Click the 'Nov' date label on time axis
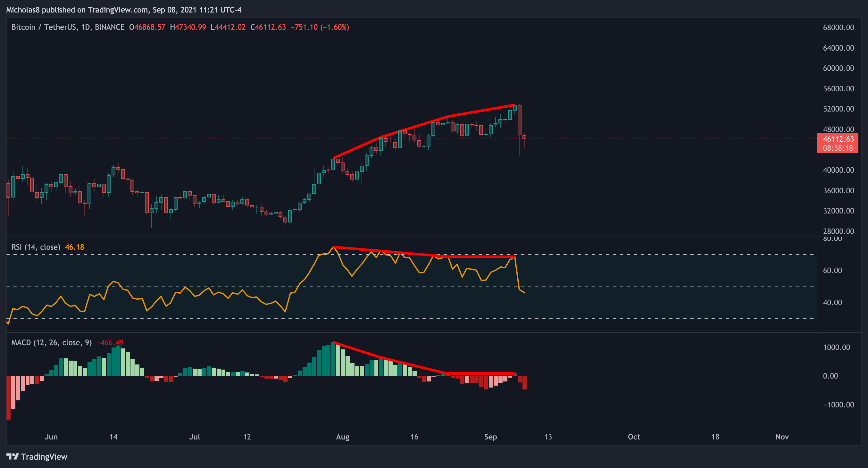 782,437
